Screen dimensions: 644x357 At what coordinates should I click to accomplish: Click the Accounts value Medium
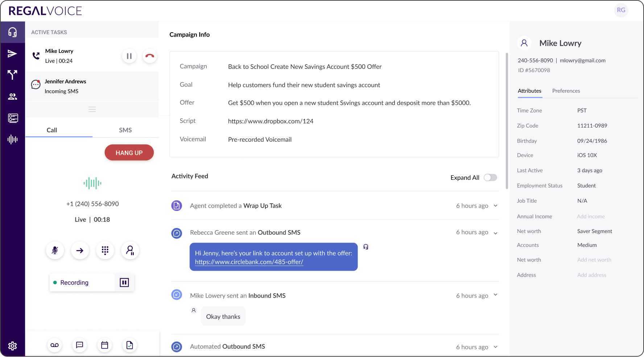(x=587, y=245)
